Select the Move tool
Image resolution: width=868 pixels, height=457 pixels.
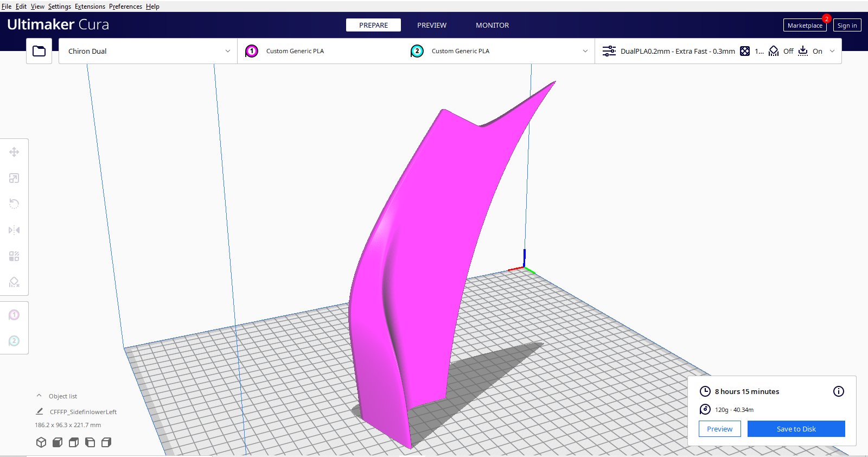(x=14, y=152)
